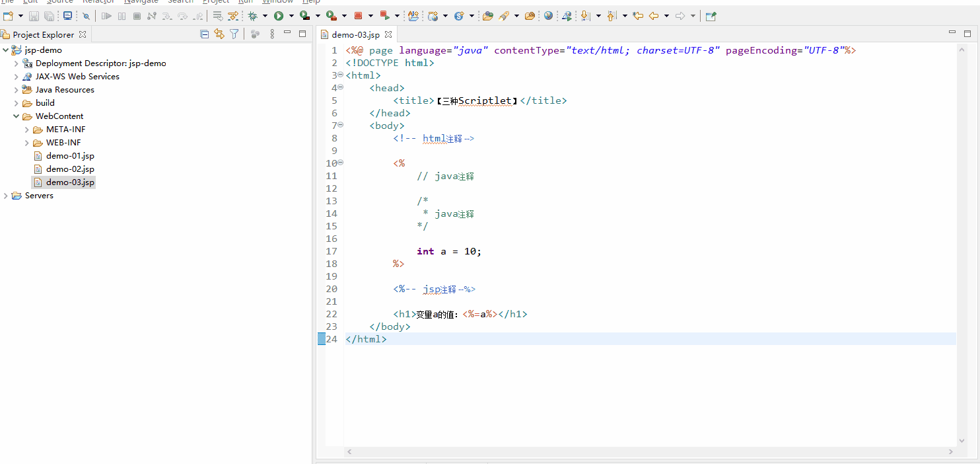Toggle Link with Editor in Project Explorer
980x464 pixels.
pos(219,34)
